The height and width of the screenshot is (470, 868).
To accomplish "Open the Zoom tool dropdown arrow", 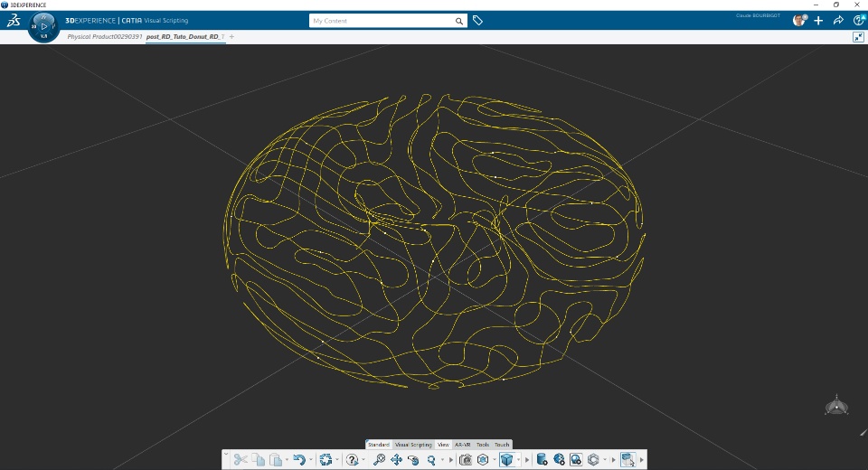I will pyautogui.click(x=442, y=459).
